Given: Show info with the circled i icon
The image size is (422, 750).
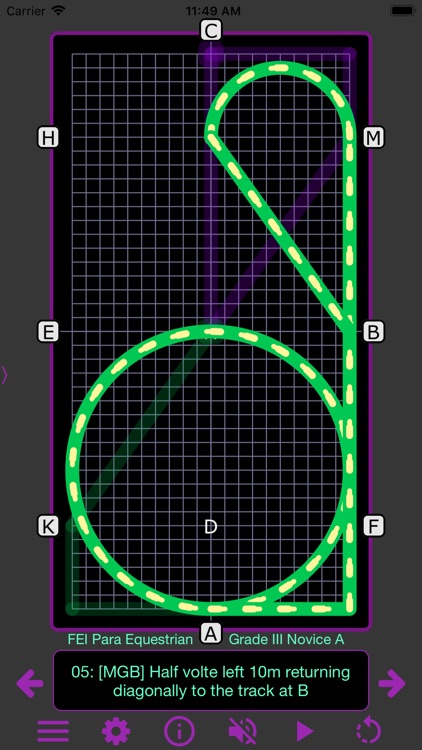Looking at the screenshot, I should point(179,731).
